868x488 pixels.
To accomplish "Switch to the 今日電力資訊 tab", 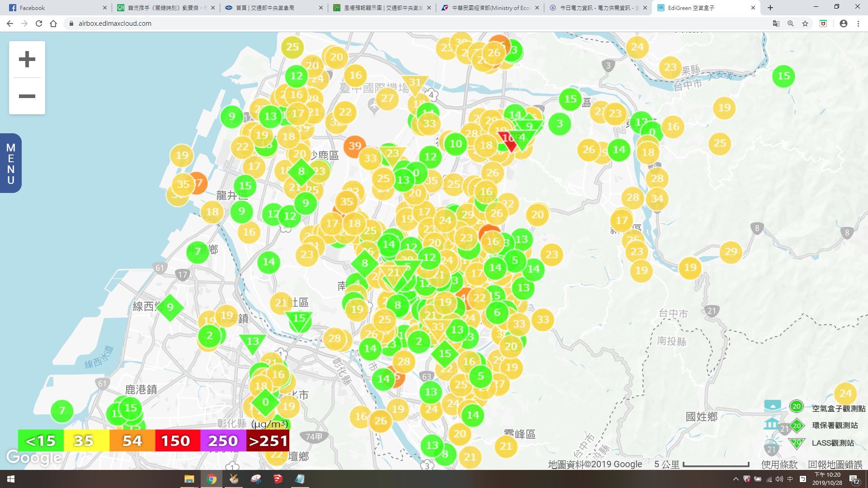I will point(598,8).
